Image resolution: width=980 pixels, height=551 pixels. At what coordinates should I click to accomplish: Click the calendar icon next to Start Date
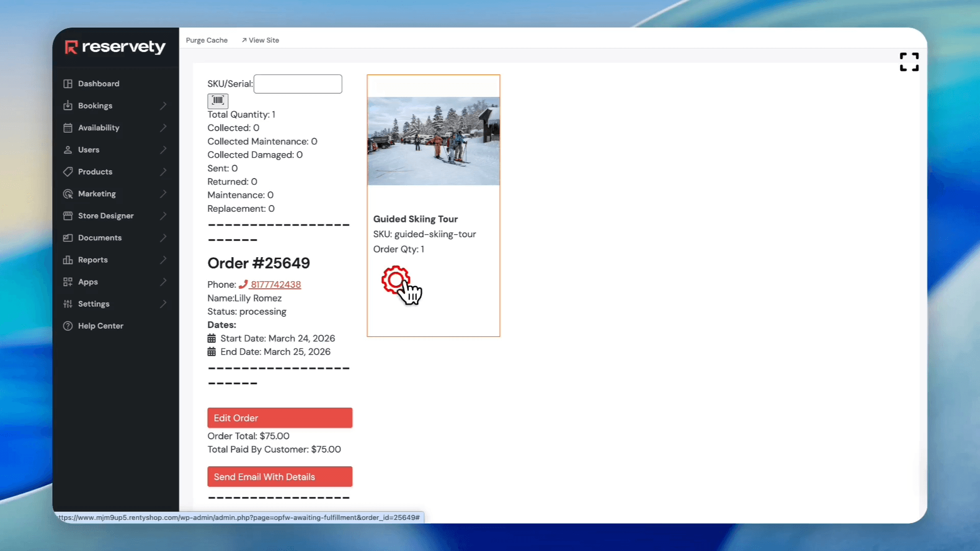[212, 338]
